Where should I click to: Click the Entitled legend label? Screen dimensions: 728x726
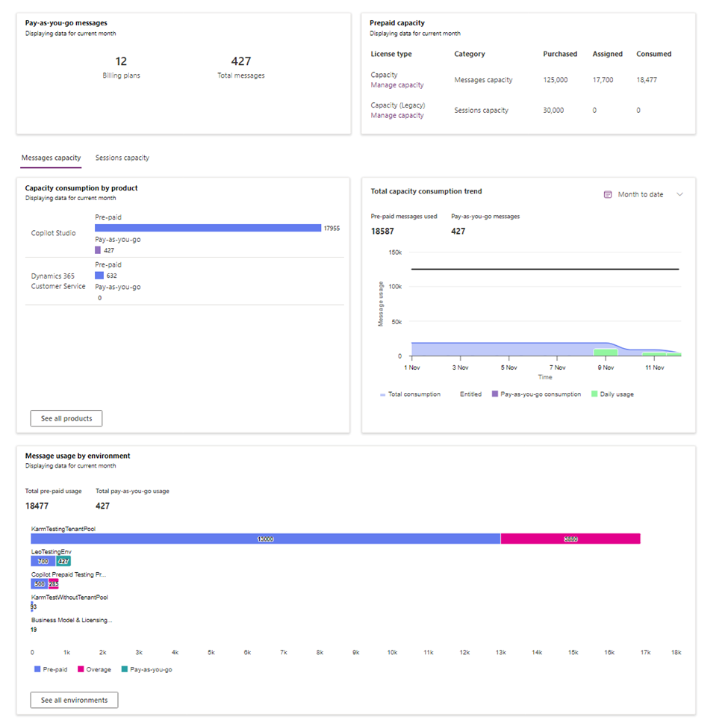[471, 394]
